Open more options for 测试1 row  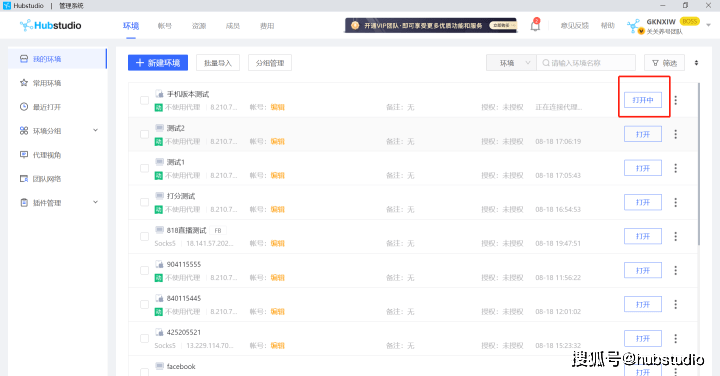(675, 168)
